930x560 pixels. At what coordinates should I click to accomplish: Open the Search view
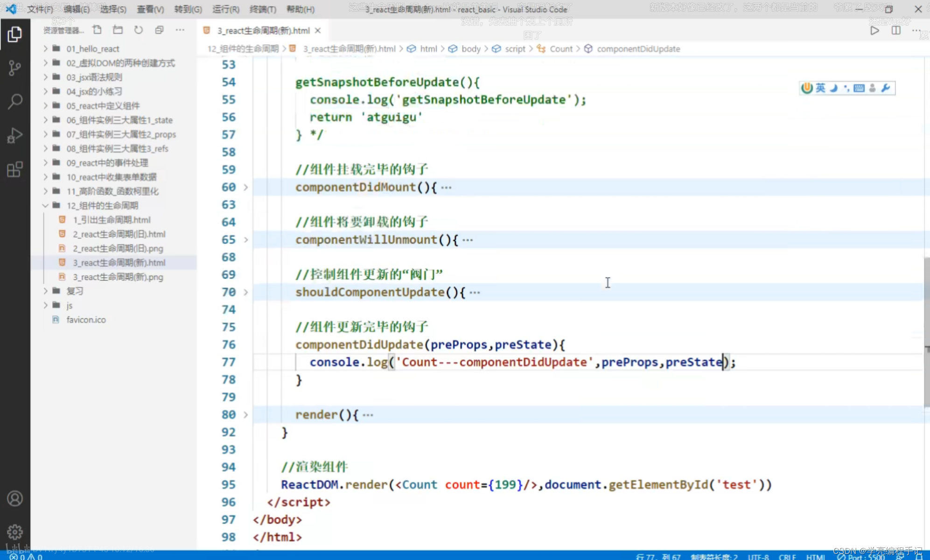(14, 101)
